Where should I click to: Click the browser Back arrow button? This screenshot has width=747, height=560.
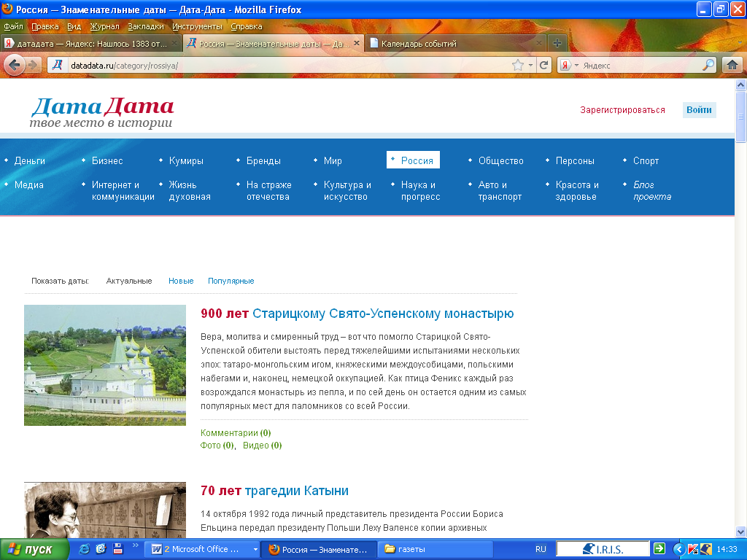pos(15,65)
